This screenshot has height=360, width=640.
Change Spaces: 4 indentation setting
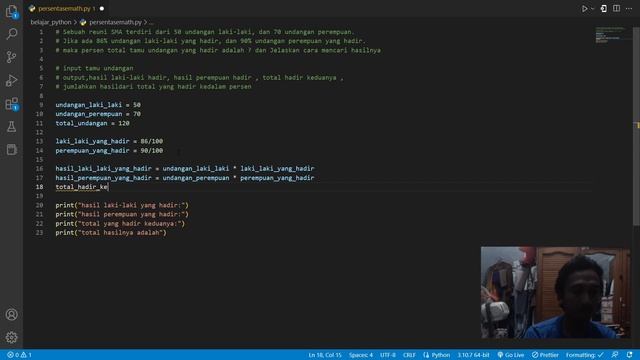(x=360, y=355)
